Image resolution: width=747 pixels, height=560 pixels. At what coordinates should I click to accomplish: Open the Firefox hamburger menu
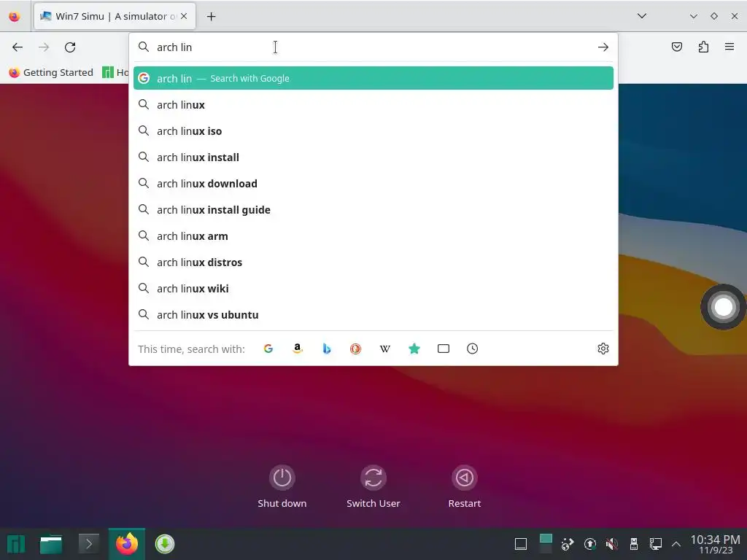729,47
